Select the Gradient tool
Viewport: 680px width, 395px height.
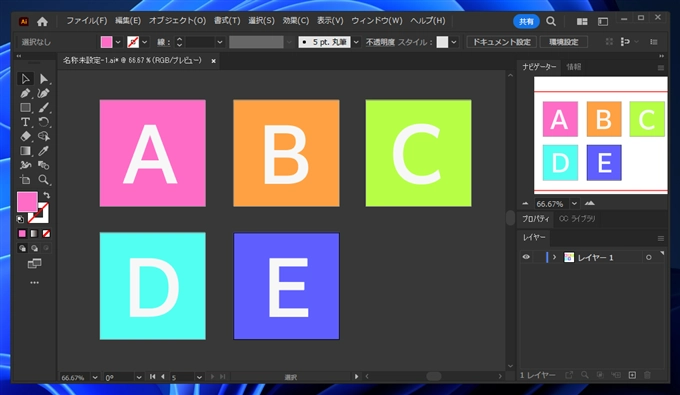[25, 150]
